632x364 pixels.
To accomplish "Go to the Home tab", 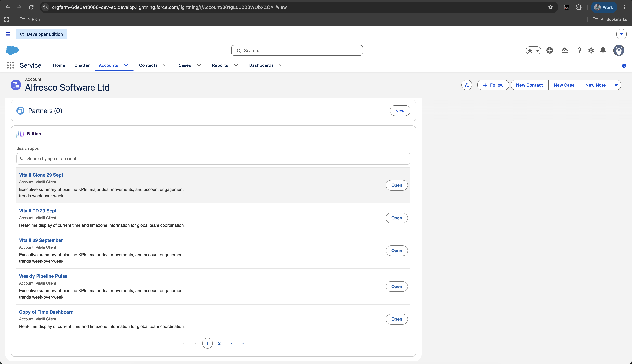I will tap(59, 65).
